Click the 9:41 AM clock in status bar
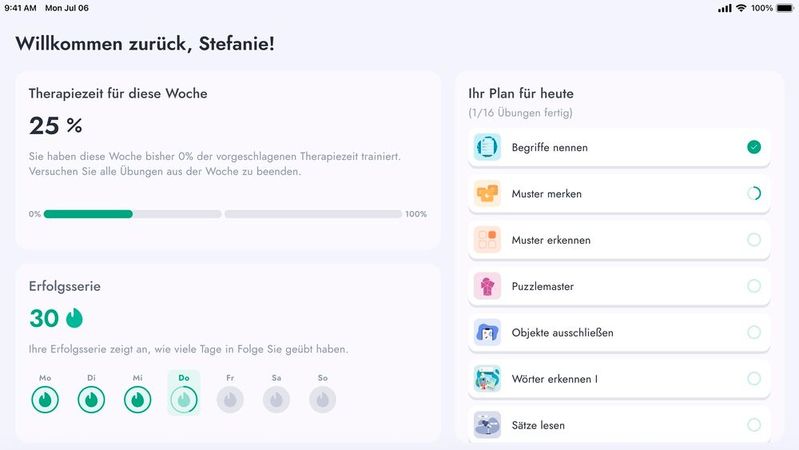This screenshot has height=450, width=799. click(x=20, y=8)
